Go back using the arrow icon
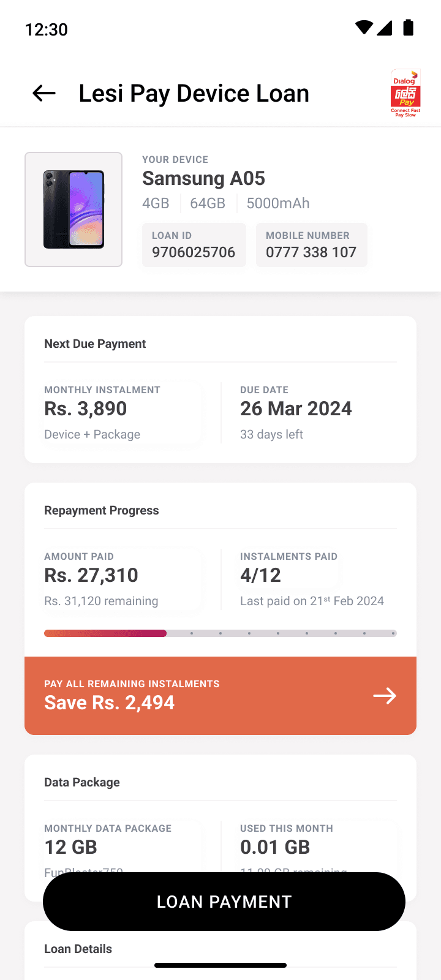This screenshot has width=441, height=980. (x=44, y=93)
